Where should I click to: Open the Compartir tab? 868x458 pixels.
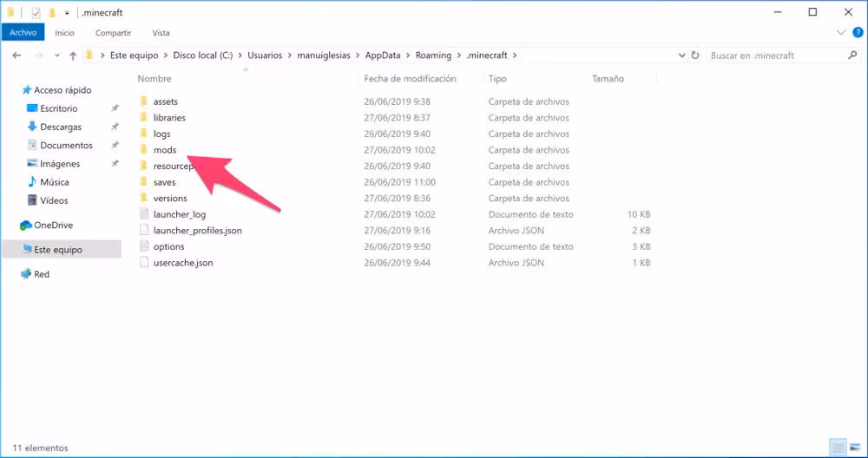coord(113,33)
